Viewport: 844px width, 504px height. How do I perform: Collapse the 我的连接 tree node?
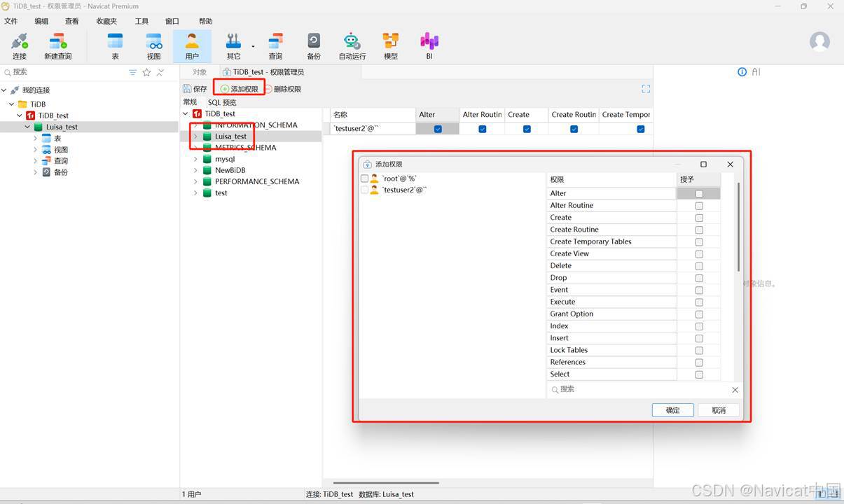[x=4, y=90]
